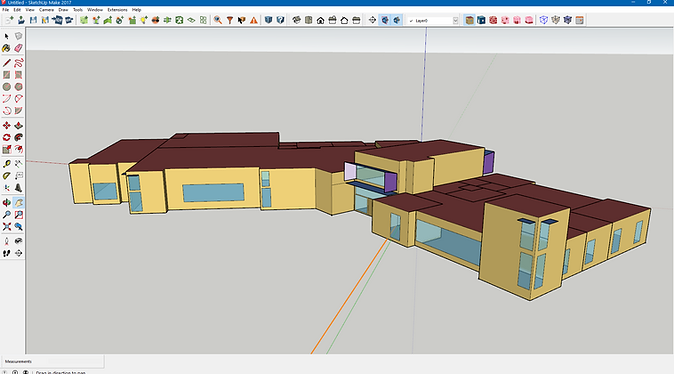Click the orange funnel filter icon
This screenshot has height=374, width=674.
click(230, 20)
